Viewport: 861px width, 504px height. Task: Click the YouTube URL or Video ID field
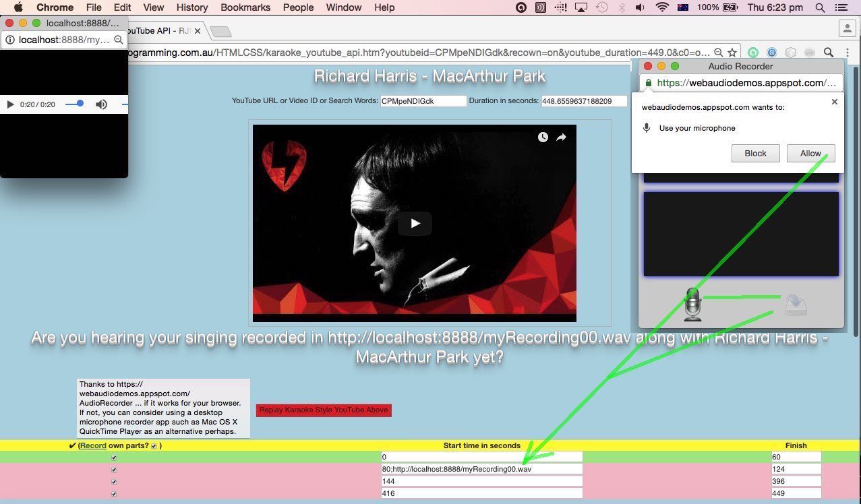[423, 101]
